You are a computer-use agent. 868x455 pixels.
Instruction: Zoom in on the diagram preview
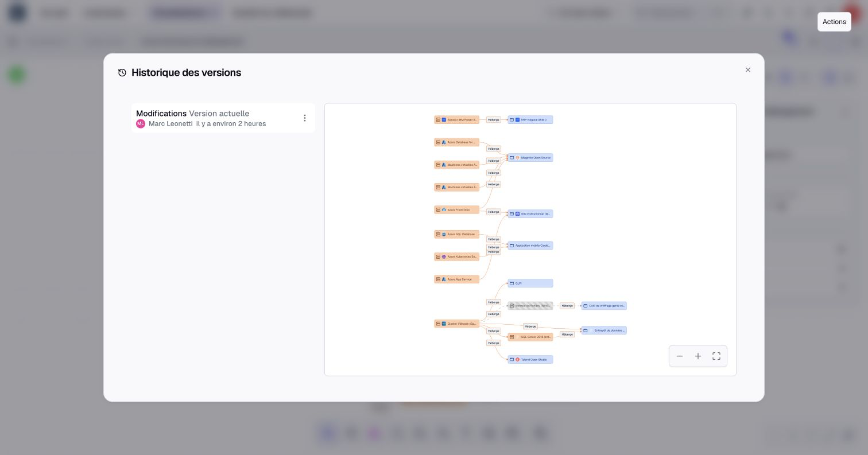click(x=698, y=356)
